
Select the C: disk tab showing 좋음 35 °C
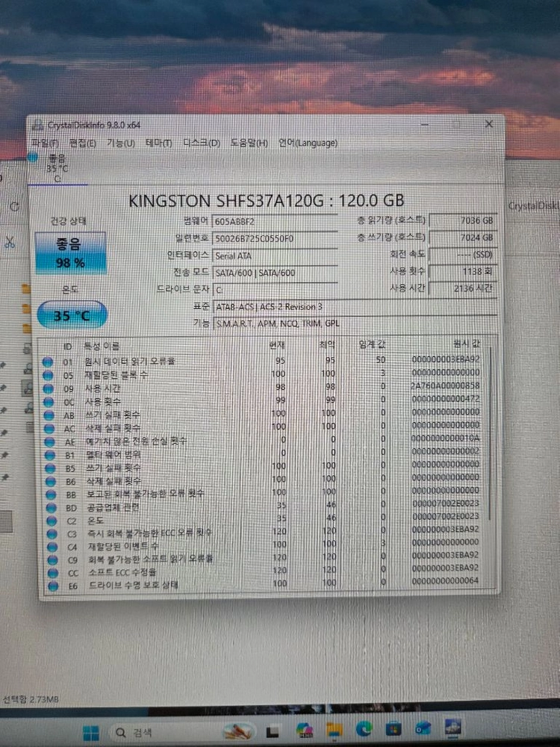click(x=57, y=167)
